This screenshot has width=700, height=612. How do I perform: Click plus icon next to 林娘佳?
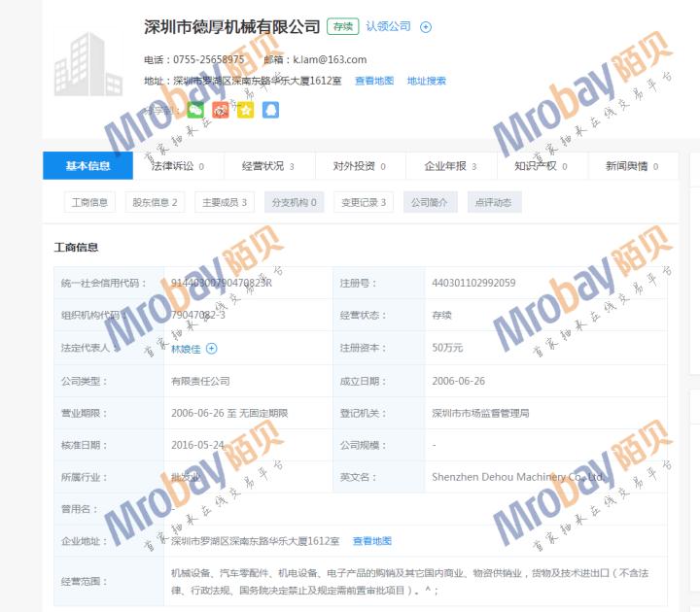(212, 348)
